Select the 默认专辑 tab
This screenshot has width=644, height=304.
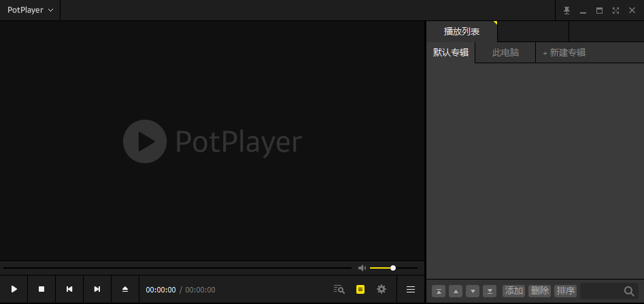pyautogui.click(x=451, y=52)
